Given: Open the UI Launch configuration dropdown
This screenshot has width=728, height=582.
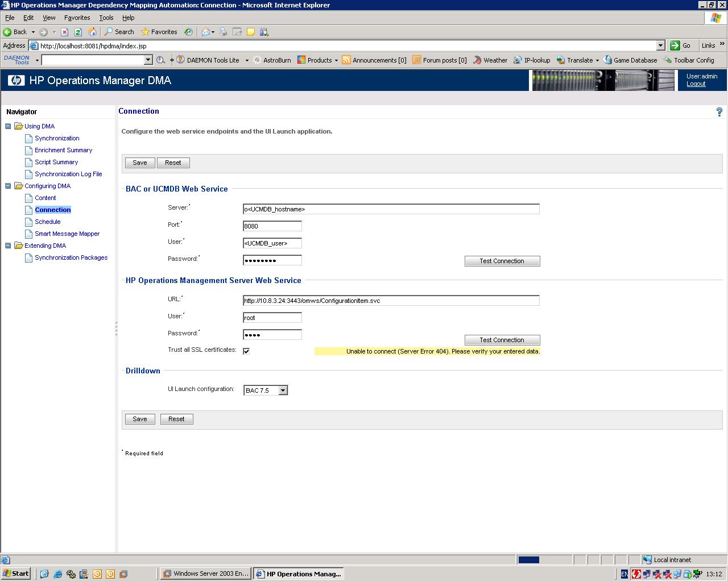Looking at the screenshot, I should click(283, 390).
